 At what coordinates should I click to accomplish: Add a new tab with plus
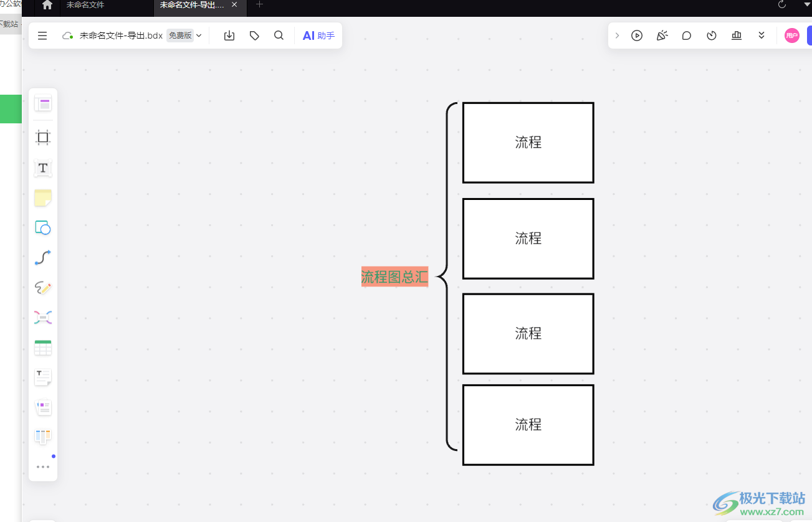[260, 4]
